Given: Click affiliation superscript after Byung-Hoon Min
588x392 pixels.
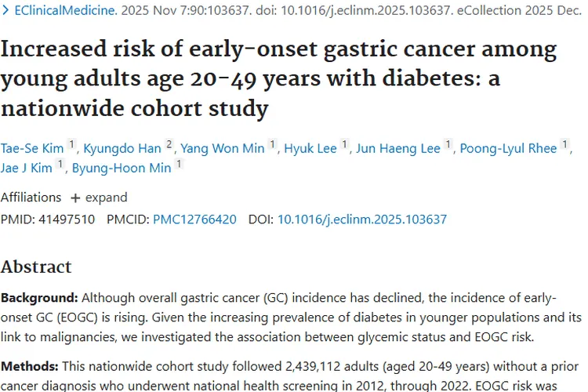Looking at the screenshot, I should coord(179,164).
